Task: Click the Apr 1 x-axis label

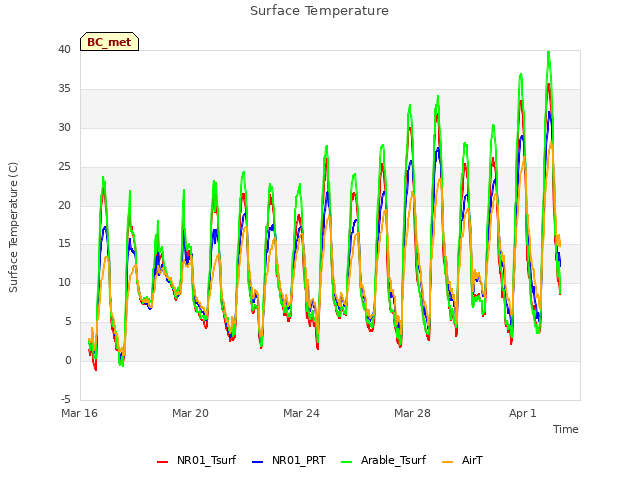Action: click(523, 413)
